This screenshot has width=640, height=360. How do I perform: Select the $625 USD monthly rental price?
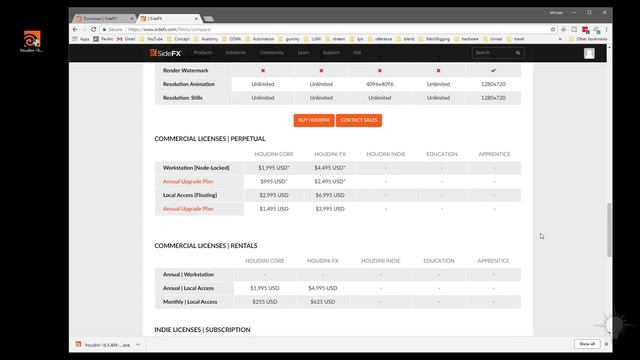click(x=322, y=302)
